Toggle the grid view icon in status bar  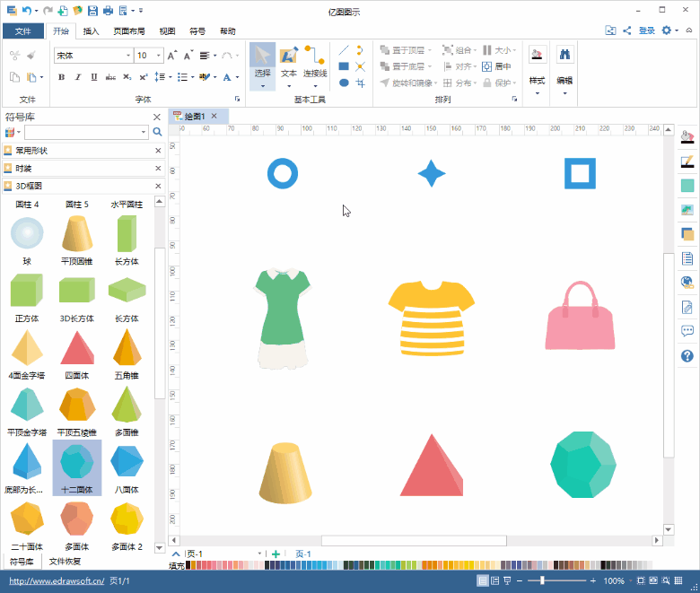678,580
